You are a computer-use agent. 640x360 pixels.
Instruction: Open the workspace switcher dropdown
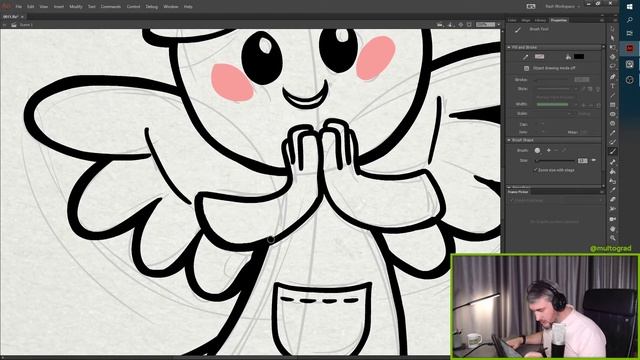(562, 7)
